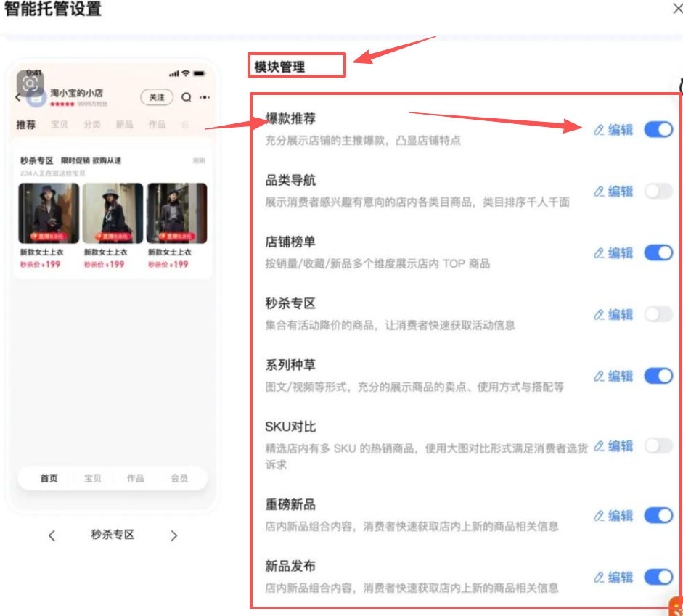This screenshot has height=616, width=683.
Task: Turn on the 秒杀专区 toggle switch
Action: point(658,314)
